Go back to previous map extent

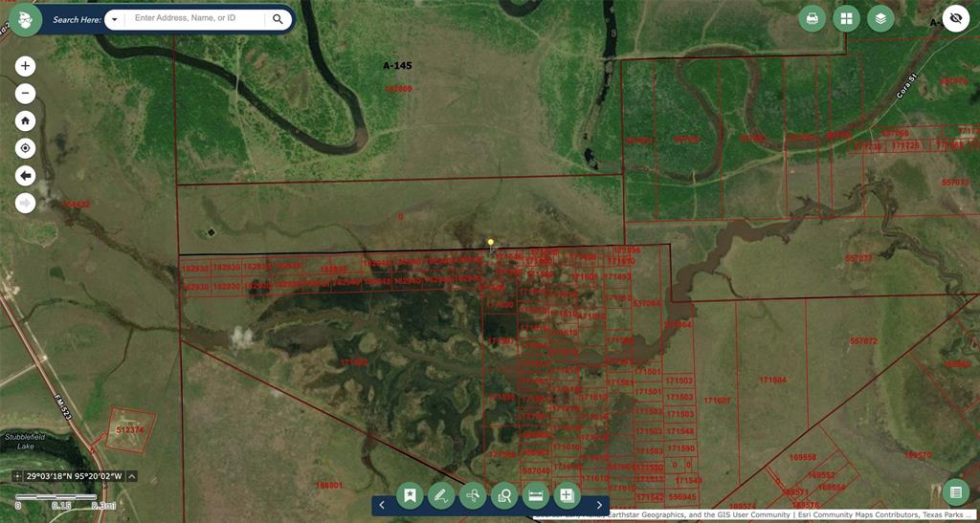[x=26, y=176]
